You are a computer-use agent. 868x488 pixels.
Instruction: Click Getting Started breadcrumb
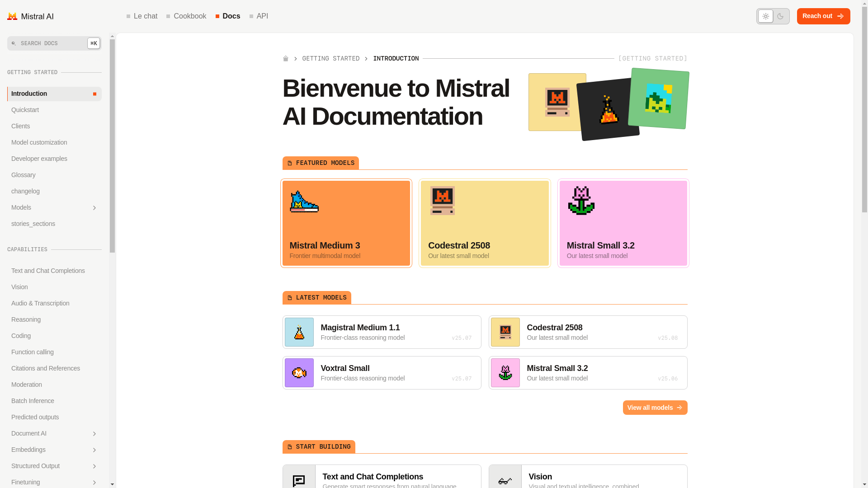click(331, 59)
